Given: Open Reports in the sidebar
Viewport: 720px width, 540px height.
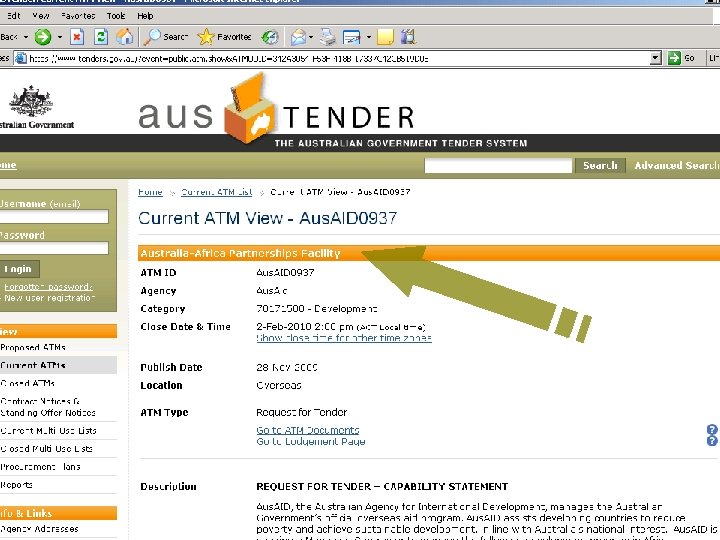Looking at the screenshot, I should tap(17, 485).
